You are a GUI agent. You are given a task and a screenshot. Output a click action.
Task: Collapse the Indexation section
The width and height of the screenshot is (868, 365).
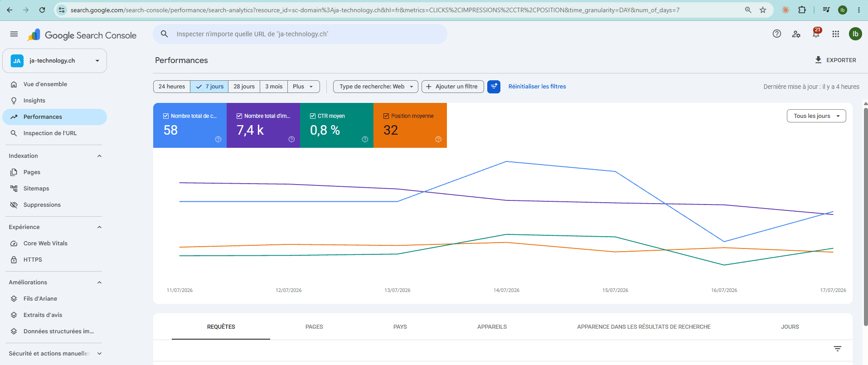(99, 156)
